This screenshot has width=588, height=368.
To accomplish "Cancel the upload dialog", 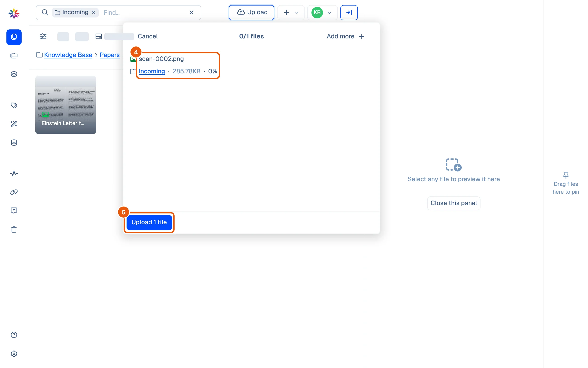I will (148, 36).
